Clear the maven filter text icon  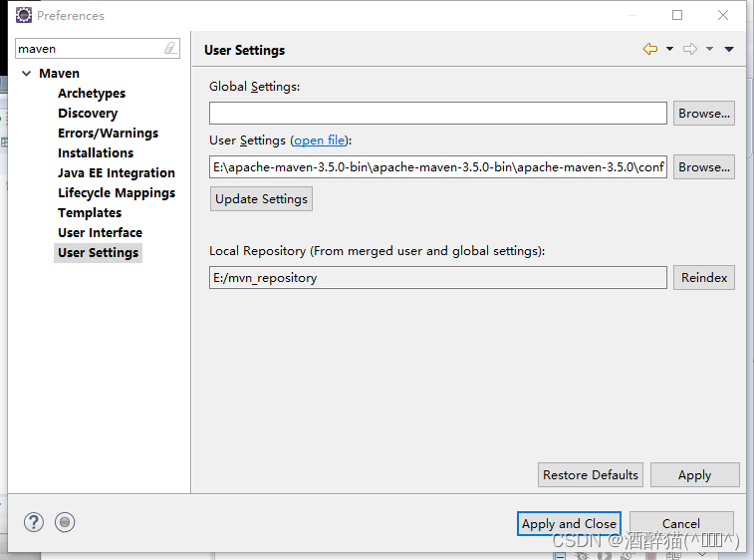170,49
